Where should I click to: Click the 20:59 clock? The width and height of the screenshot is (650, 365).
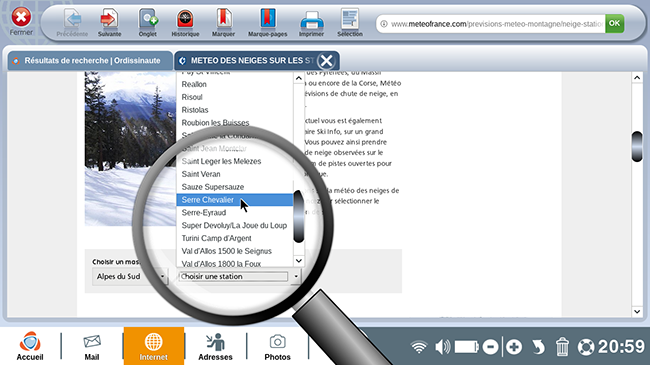click(x=621, y=347)
